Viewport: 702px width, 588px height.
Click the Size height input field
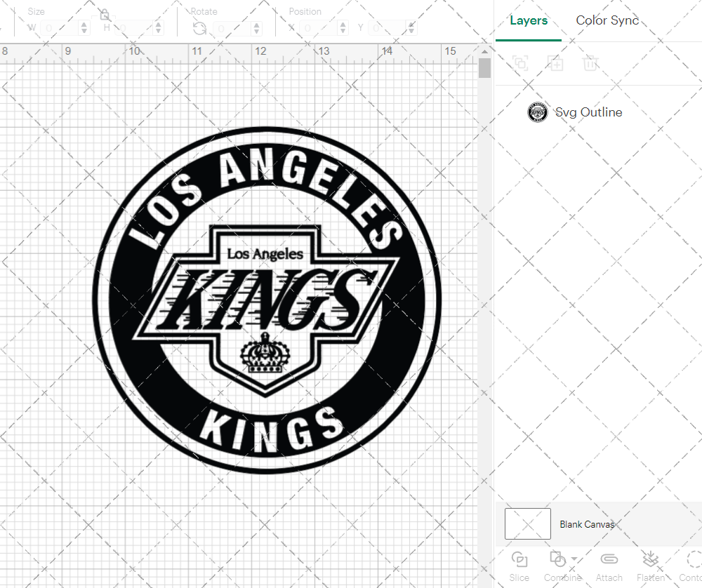(x=134, y=28)
